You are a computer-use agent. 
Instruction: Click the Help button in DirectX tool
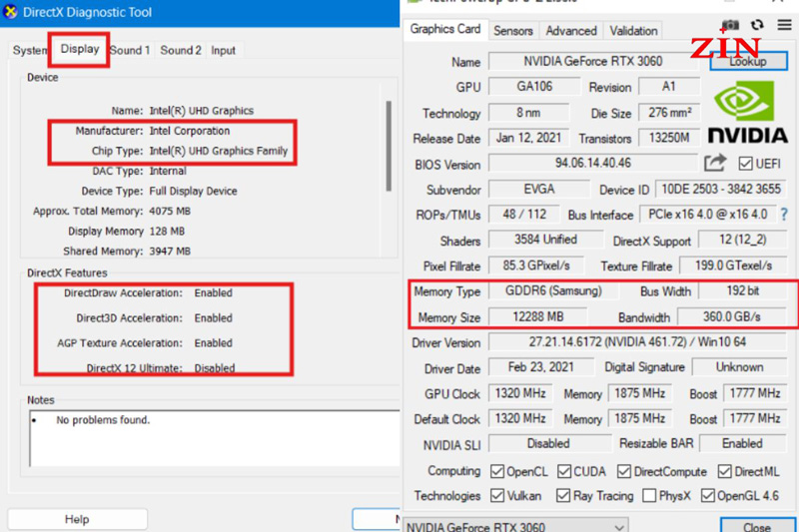(77, 519)
